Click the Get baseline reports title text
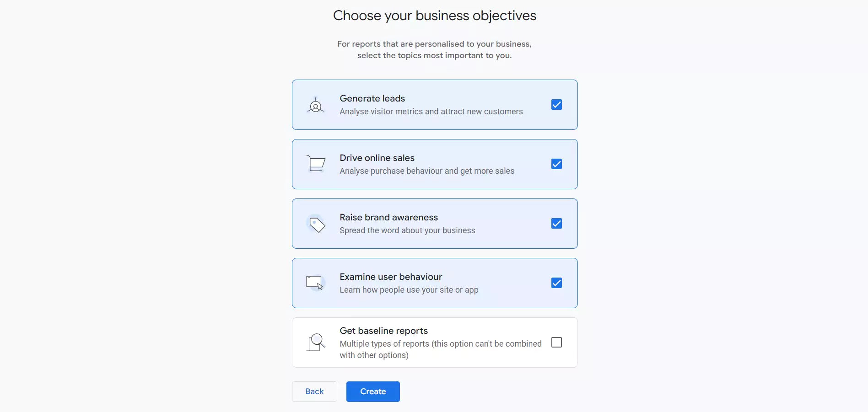The image size is (868, 412). point(383,331)
